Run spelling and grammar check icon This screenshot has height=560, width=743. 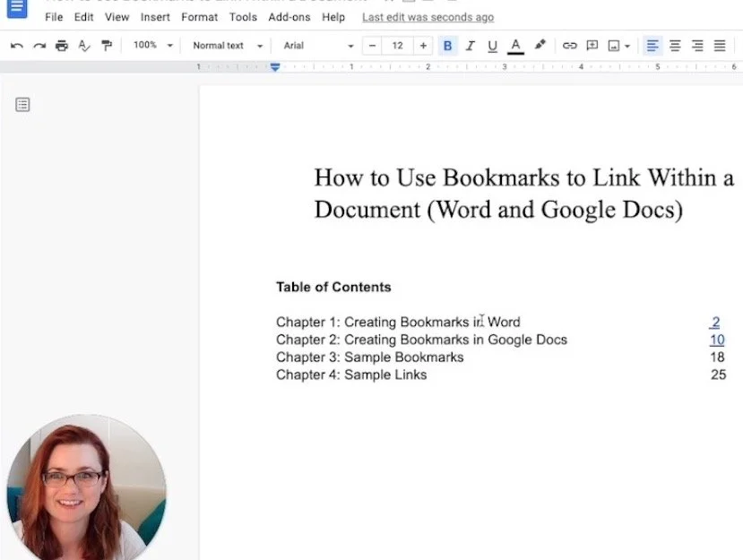(x=84, y=46)
